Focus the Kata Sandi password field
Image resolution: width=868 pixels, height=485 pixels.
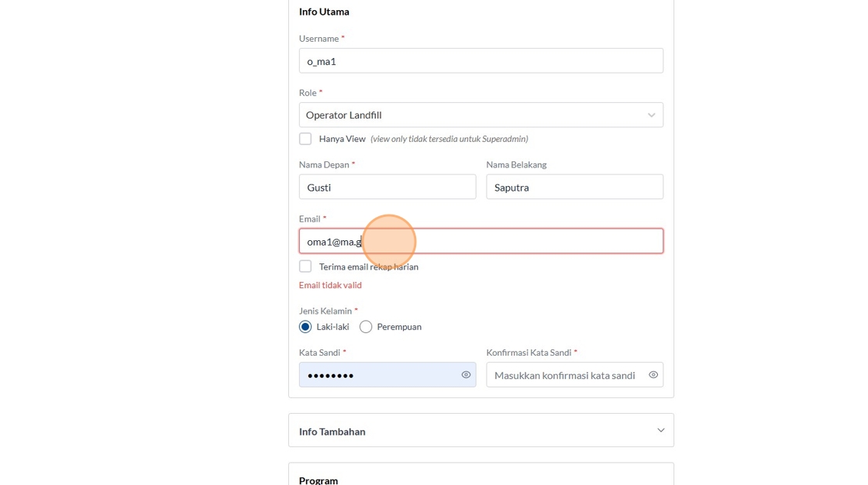coord(380,375)
